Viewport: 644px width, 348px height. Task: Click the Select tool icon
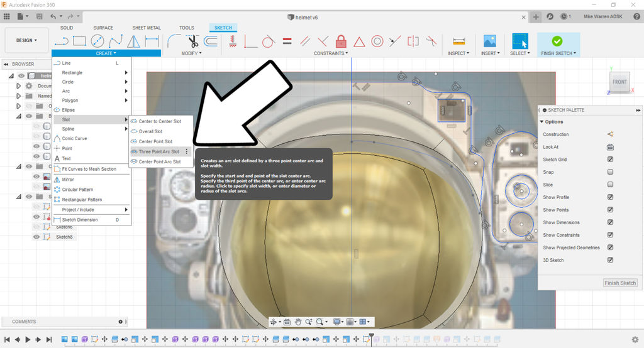click(x=520, y=41)
